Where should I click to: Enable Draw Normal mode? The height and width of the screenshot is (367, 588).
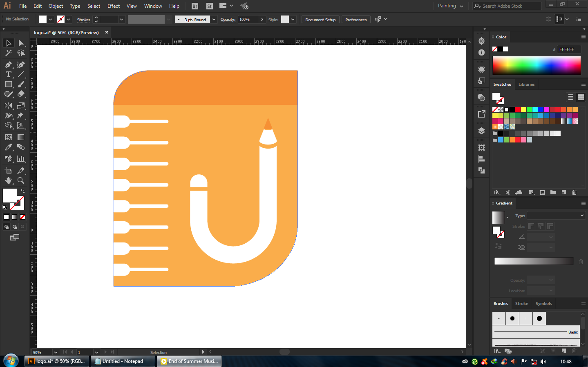6,227
